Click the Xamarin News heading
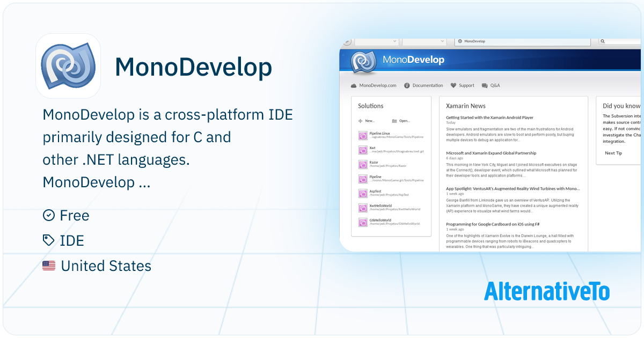This screenshot has height=338, width=644. point(466,106)
